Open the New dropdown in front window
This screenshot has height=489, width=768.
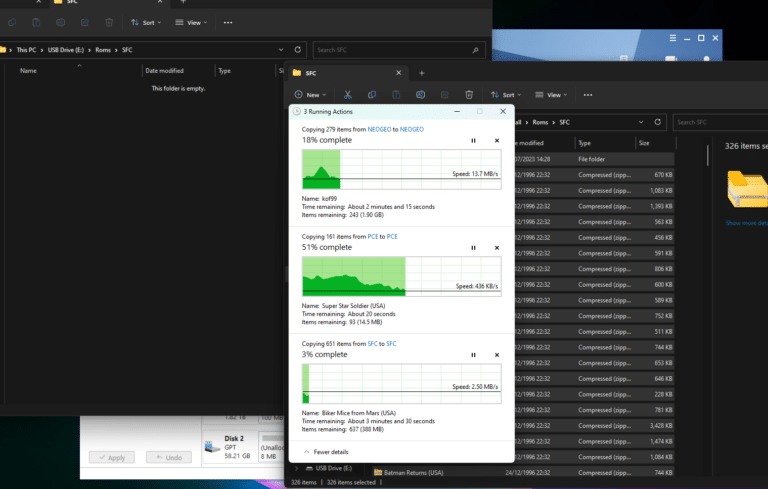[308, 95]
